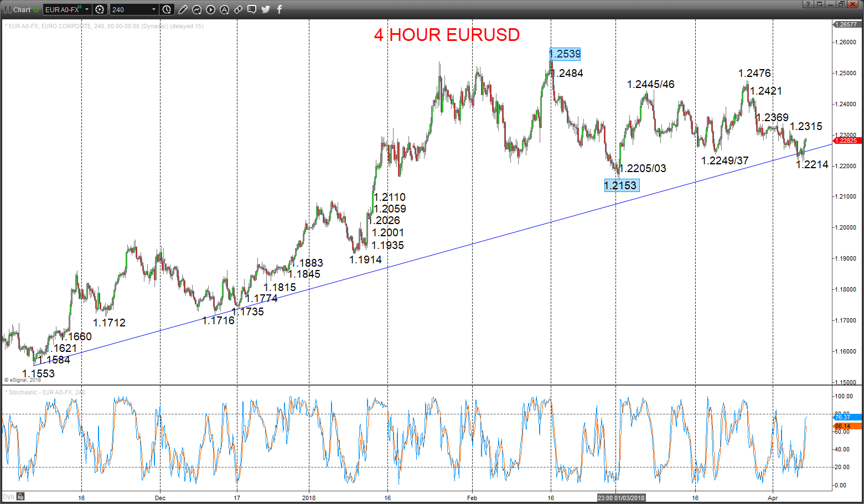Click the 1.19000 price axis label
The height and width of the screenshot is (504, 864).
point(847,258)
